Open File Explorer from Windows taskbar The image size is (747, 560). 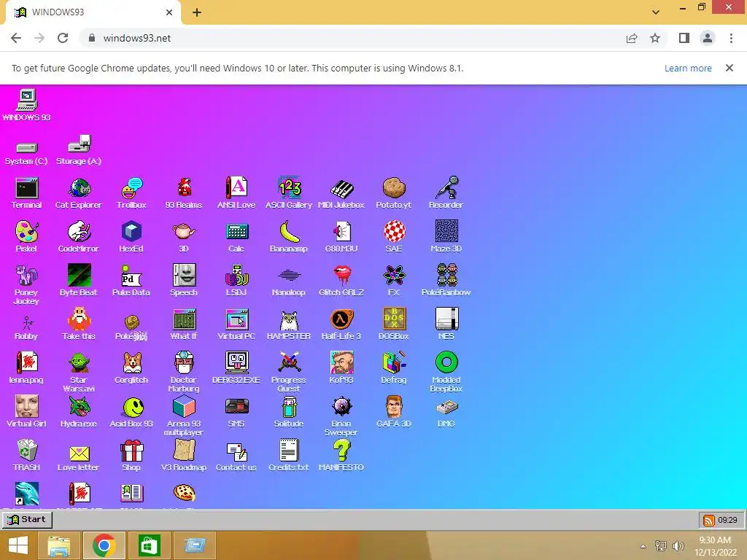59,545
